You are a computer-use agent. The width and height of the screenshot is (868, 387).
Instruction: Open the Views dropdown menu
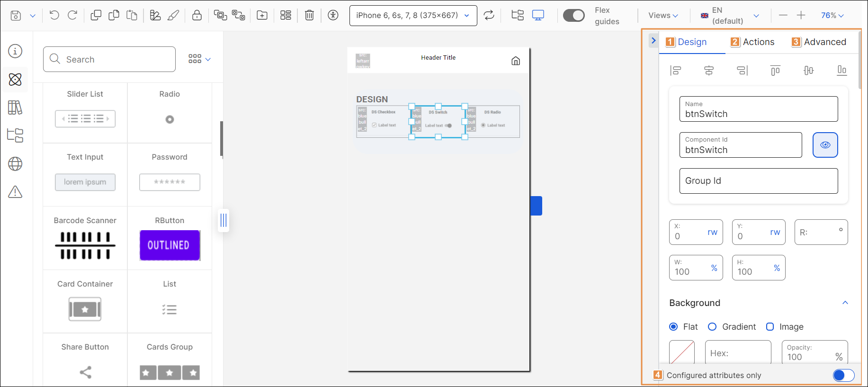coord(663,16)
